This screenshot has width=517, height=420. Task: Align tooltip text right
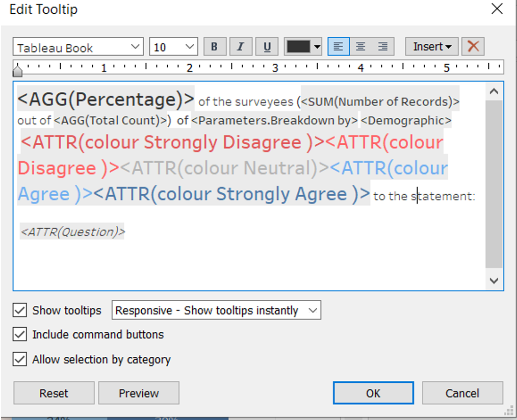[x=383, y=47]
